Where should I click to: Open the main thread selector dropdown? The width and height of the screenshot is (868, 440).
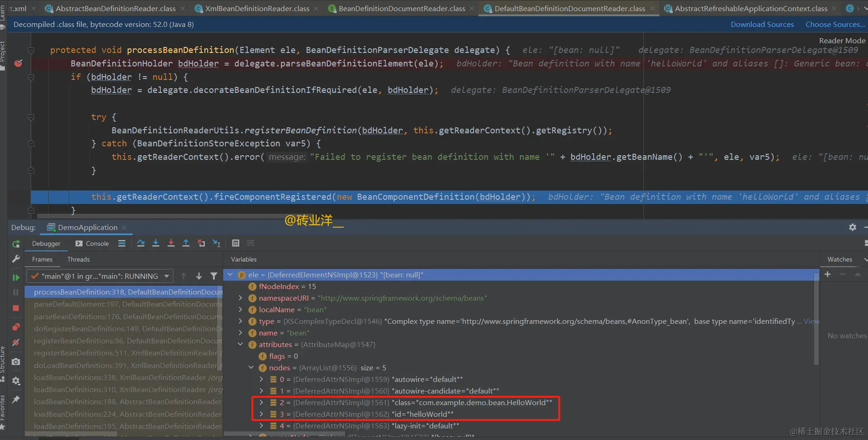coord(99,276)
